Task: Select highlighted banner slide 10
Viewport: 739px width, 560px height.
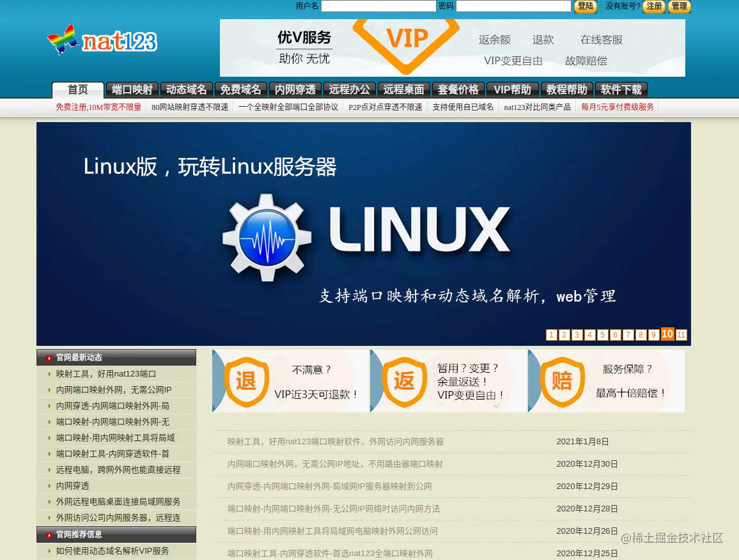Action: (x=667, y=334)
